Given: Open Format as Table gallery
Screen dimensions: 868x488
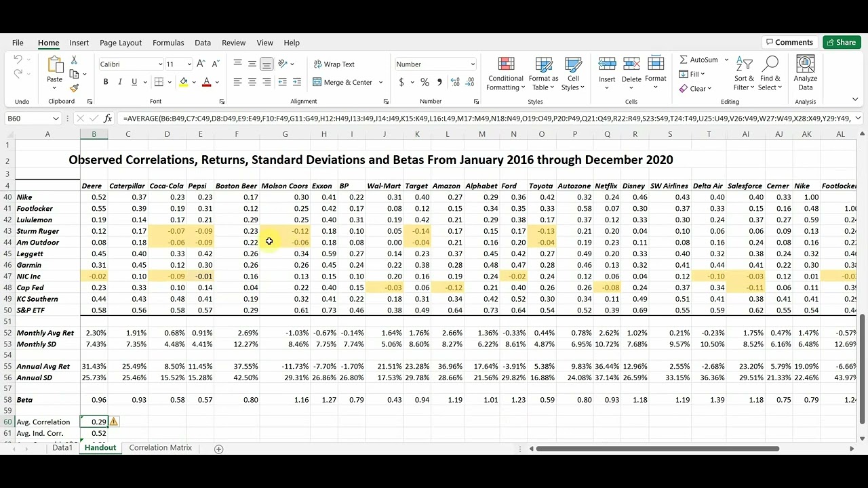Looking at the screenshot, I should coord(544,74).
